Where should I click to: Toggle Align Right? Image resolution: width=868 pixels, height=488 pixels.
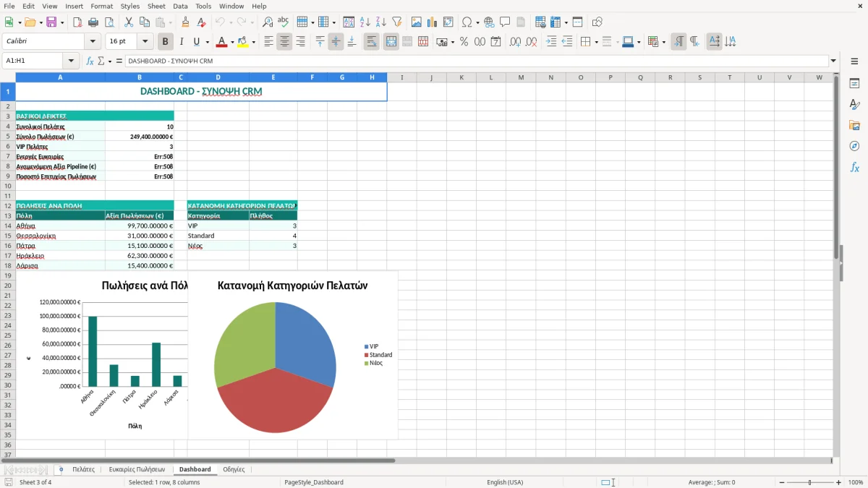[x=300, y=42]
